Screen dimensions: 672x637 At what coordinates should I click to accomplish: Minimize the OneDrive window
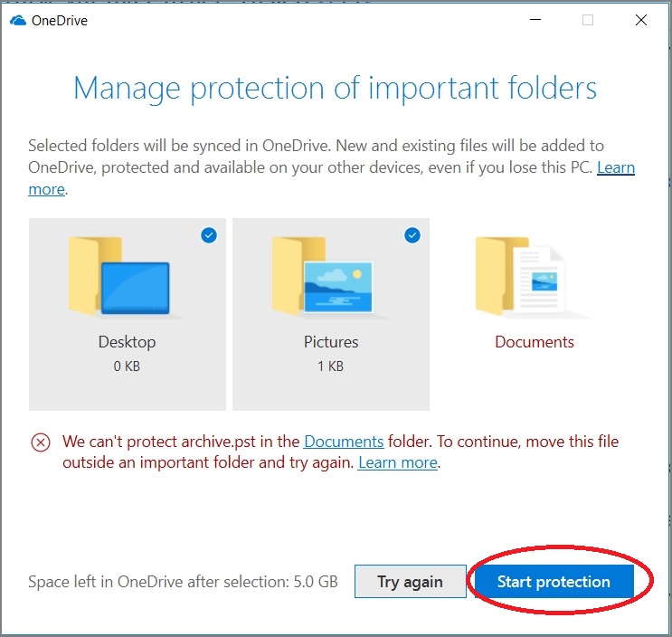(534, 20)
